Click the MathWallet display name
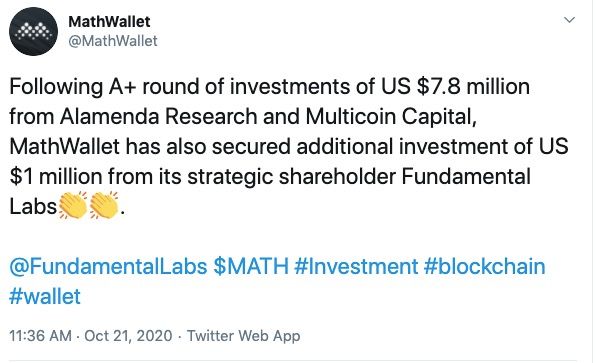Image resolution: width=596 pixels, height=363 pixels. pos(109,22)
